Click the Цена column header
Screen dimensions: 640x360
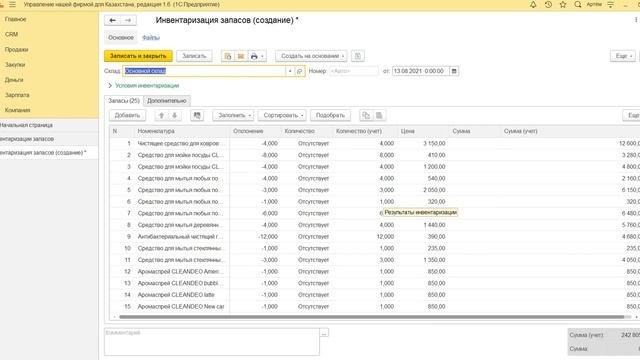pos(423,131)
